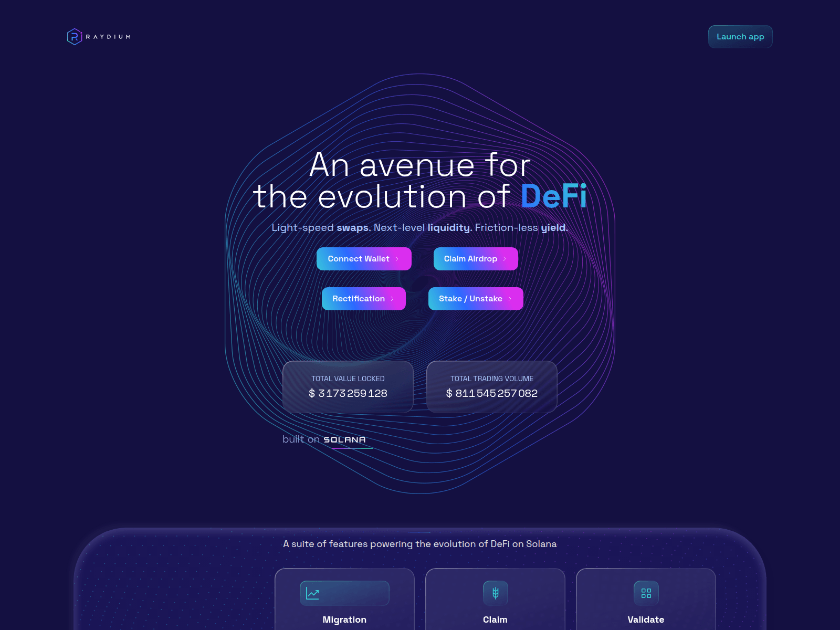
Task: Click the $ 3 173 259 128 value
Action: (x=348, y=393)
